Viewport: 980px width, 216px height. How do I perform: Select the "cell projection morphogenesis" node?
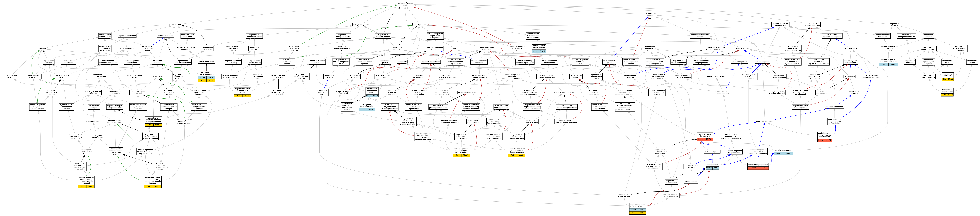pyautogui.click(x=723, y=92)
